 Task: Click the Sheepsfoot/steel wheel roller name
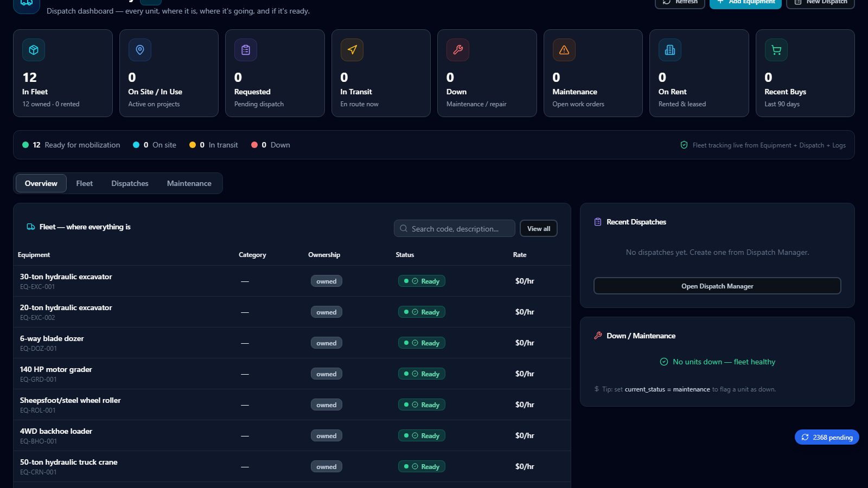coord(71,400)
